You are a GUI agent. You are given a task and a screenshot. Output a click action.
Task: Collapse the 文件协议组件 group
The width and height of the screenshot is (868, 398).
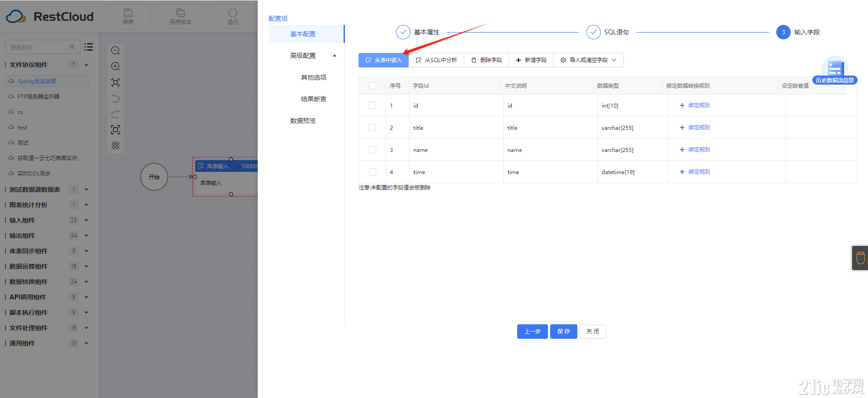click(x=86, y=65)
